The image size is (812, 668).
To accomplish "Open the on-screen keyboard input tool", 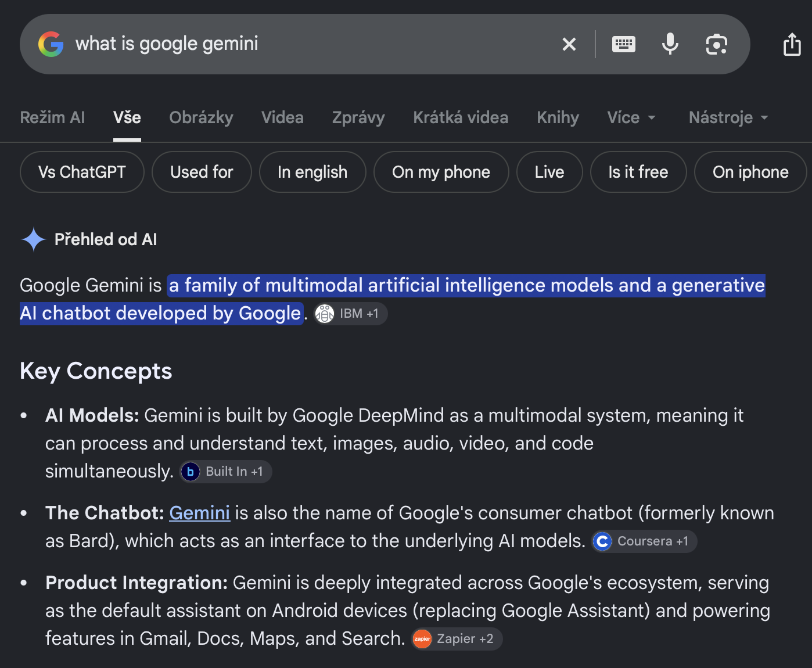I will pyautogui.click(x=624, y=44).
